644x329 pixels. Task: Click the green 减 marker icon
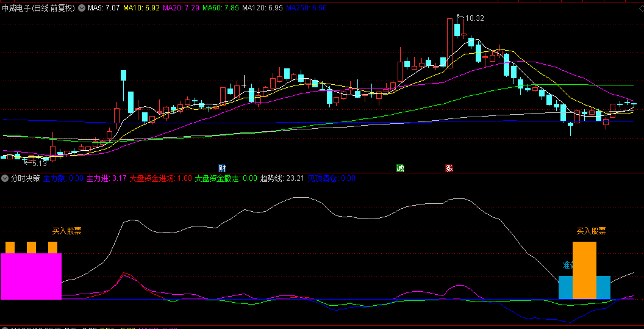[x=400, y=168]
